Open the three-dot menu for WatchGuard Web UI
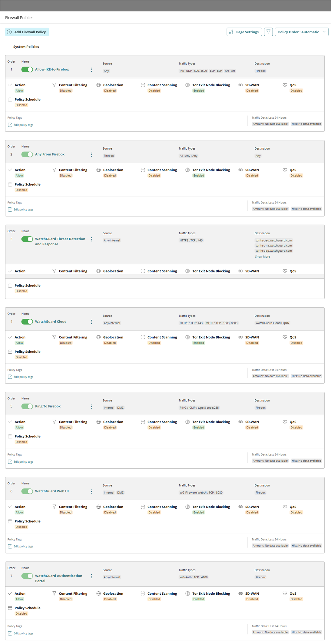Screen dimensions: 331x644 (x=91, y=491)
